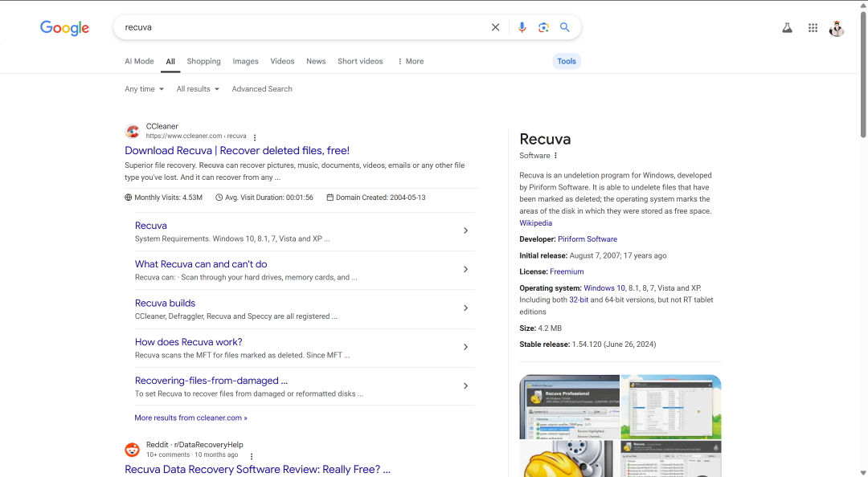Clear the search box with the X icon
The width and height of the screenshot is (868, 477).
click(x=495, y=27)
